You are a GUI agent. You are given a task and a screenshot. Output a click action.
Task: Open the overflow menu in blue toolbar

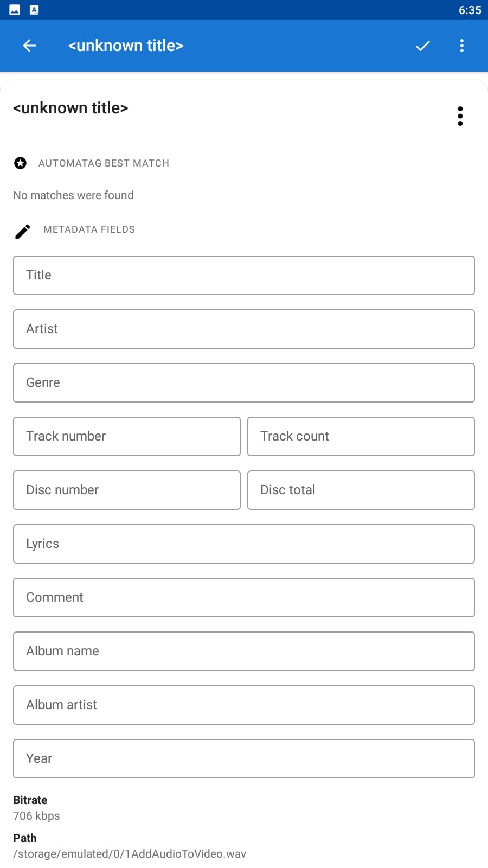pyautogui.click(x=462, y=46)
